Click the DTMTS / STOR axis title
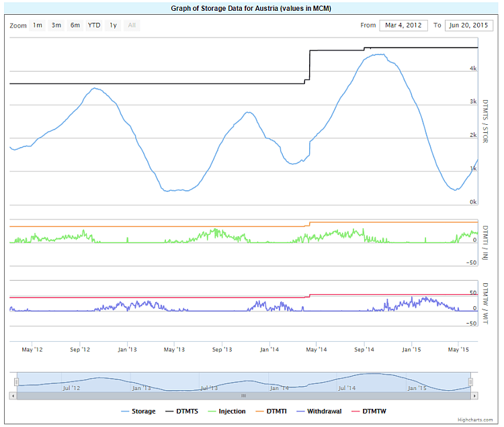The height and width of the screenshot is (427, 504). click(x=485, y=122)
